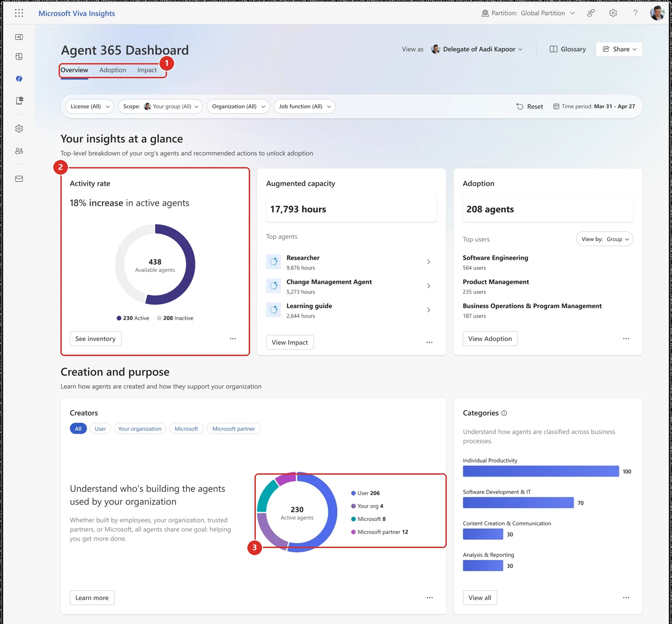Open the Organization (All) filter dropdown
Viewport: 672px width, 624px height.
pyautogui.click(x=238, y=107)
